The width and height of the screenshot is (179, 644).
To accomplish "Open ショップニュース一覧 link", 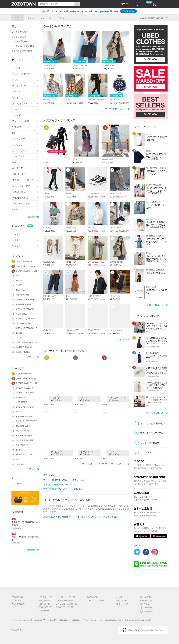I will click(x=157, y=305).
